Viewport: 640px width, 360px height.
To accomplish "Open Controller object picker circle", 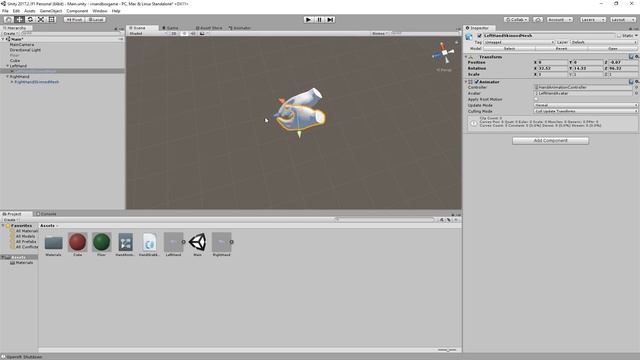I will click(x=636, y=87).
